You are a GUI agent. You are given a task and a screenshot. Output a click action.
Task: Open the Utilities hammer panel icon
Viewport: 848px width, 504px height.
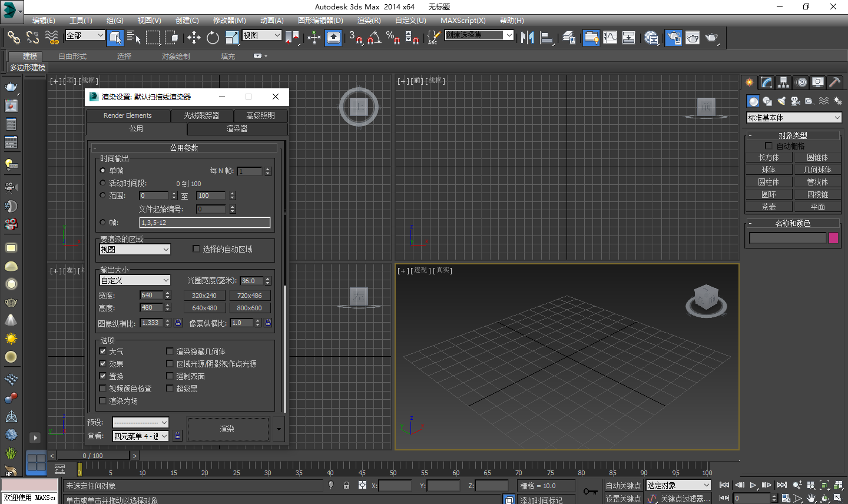click(x=834, y=82)
